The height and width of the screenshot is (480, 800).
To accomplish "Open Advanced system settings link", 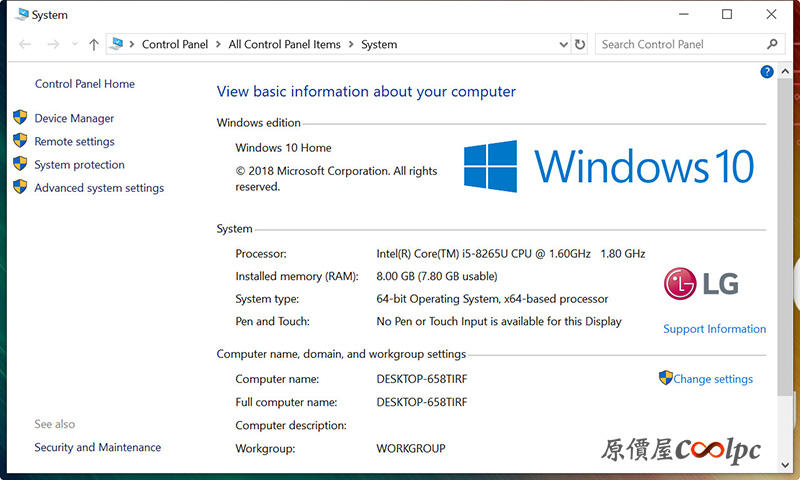I will click(x=99, y=188).
